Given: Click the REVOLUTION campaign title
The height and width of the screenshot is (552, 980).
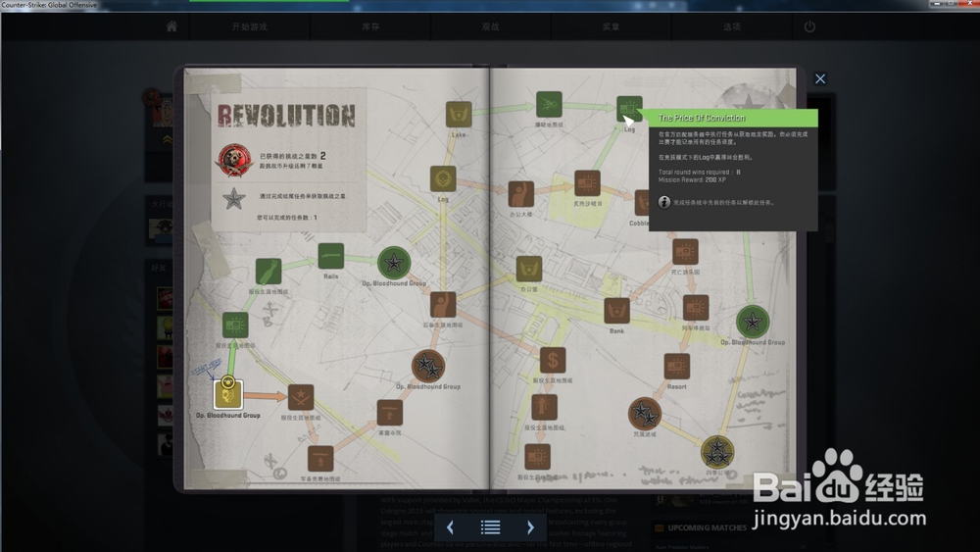Looking at the screenshot, I should click(x=286, y=116).
